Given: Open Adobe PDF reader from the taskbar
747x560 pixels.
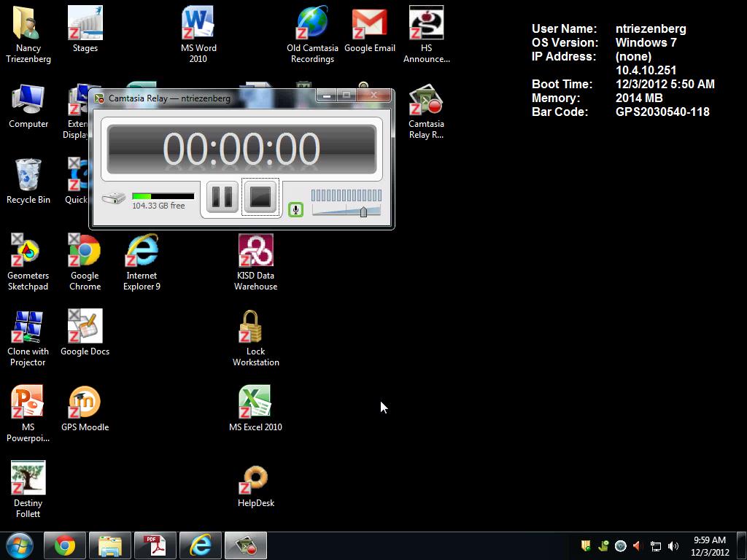Looking at the screenshot, I should pos(155,545).
